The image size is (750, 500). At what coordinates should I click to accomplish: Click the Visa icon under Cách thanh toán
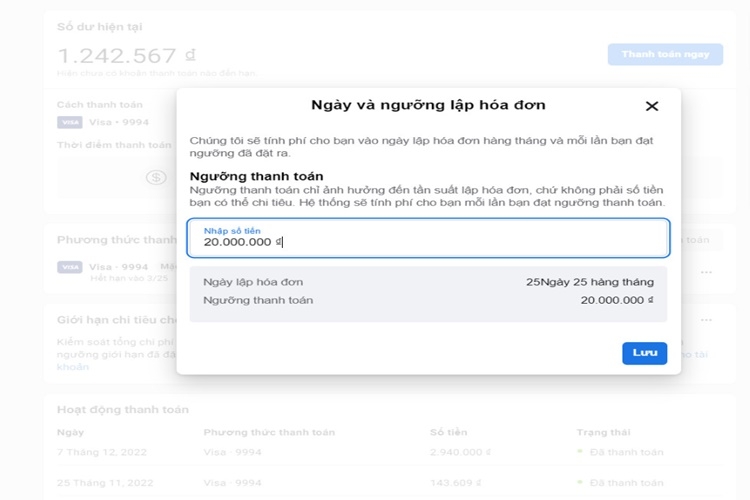coord(69,123)
